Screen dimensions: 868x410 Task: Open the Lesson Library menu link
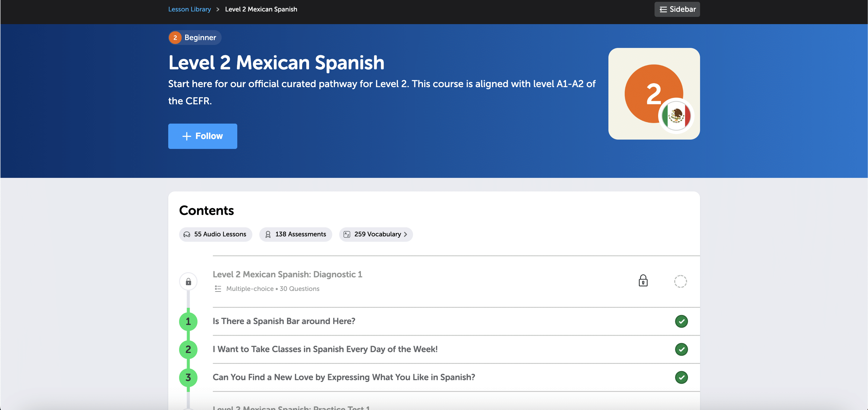coord(190,9)
